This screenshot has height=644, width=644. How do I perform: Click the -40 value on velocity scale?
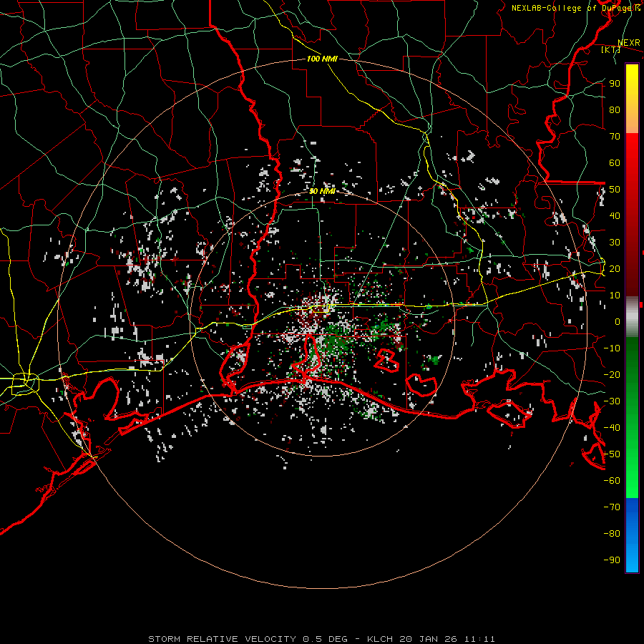(x=612, y=428)
